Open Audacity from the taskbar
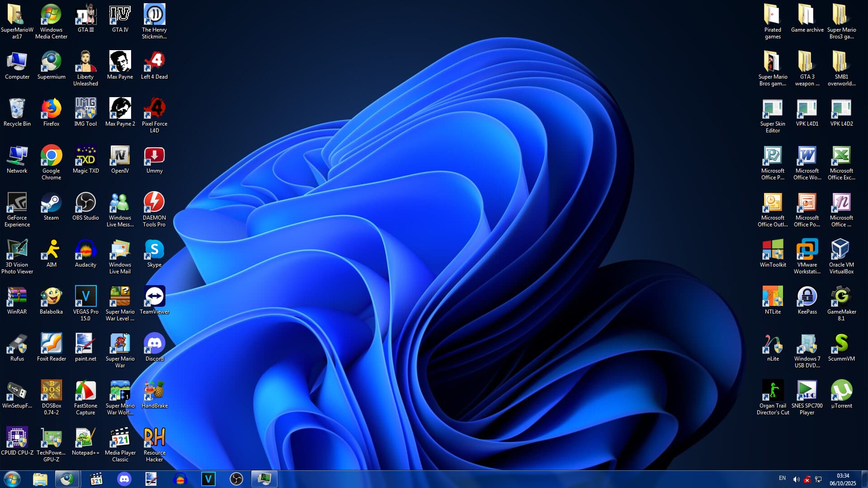Screen dimensions: 868x488 (x=180, y=479)
